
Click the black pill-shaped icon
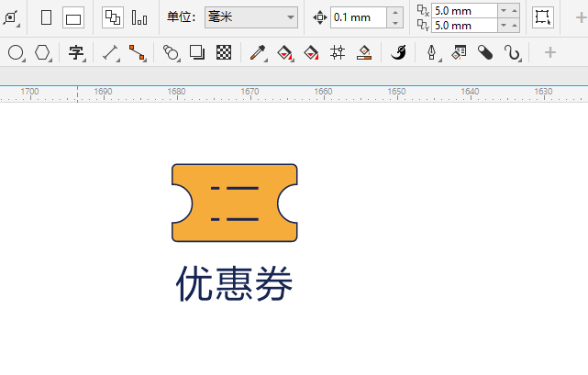pyautogui.click(x=485, y=52)
